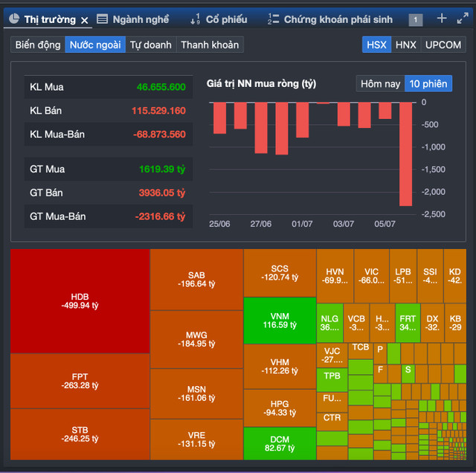Click the Ngành nghề list icon
The width and height of the screenshot is (476, 473).
click(x=103, y=19)
